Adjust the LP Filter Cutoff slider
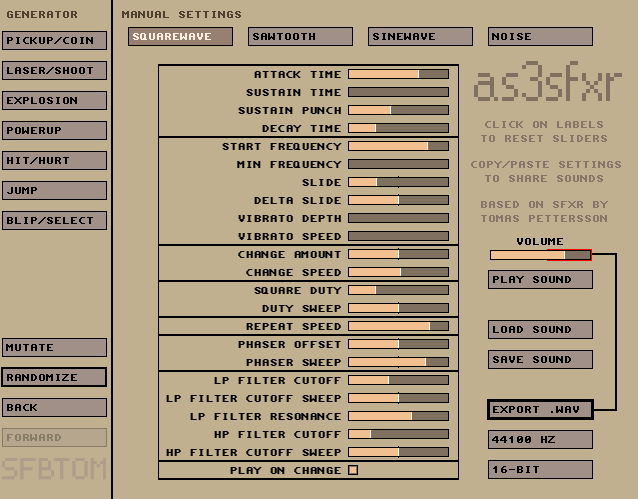This screenshot has height=499, width=638. click(x=399, y=380)
